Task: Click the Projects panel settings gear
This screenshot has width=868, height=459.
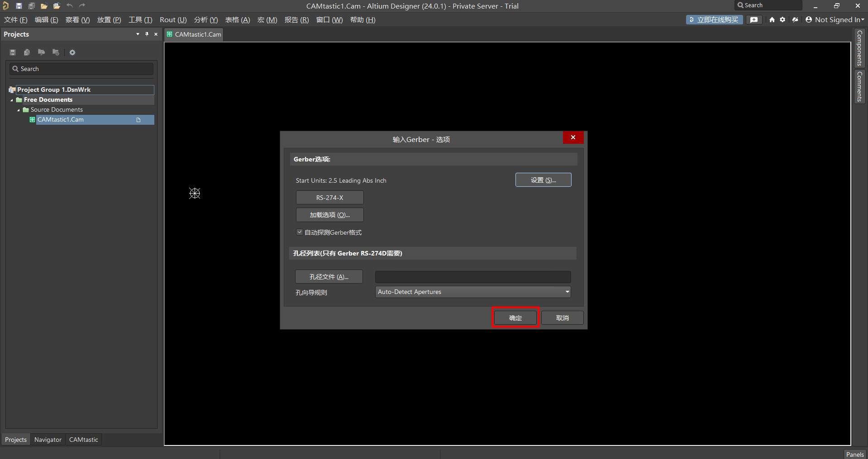Action: [x=72, y=52]
